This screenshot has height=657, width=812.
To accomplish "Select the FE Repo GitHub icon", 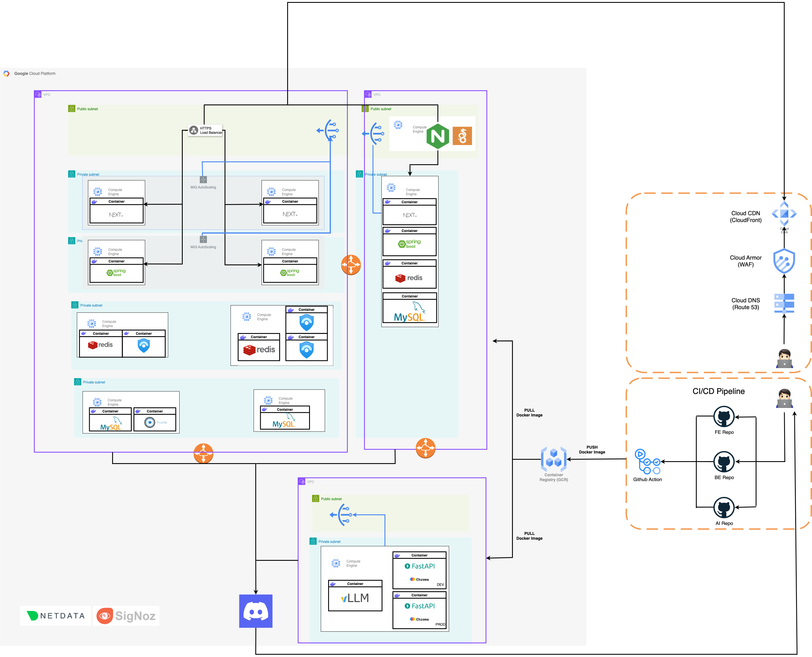I will (723, 417).
